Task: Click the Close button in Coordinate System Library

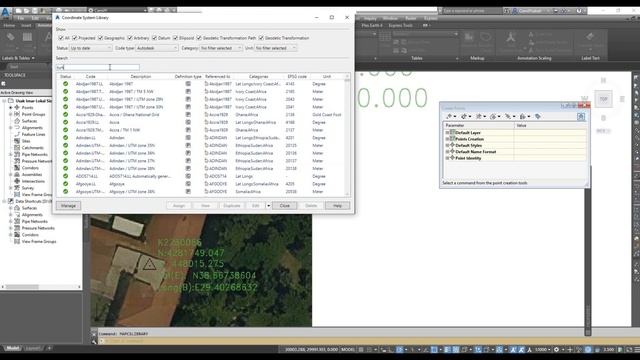Action: [x=284, y=206]
